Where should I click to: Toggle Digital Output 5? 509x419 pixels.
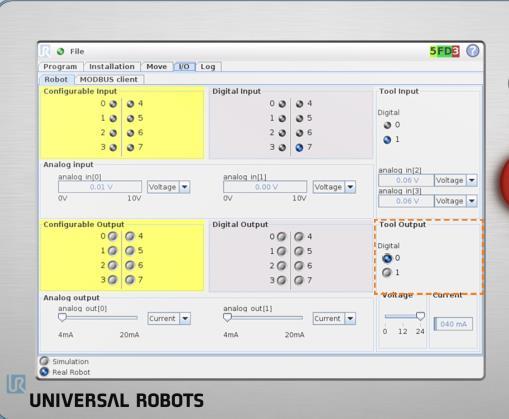pyautogui.click(x=299, y=251)
